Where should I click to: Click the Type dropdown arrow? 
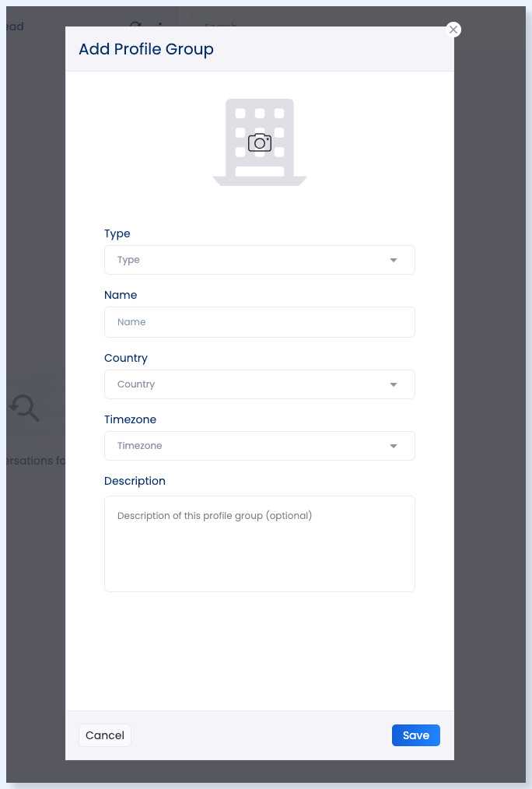[x=394, y=260]
